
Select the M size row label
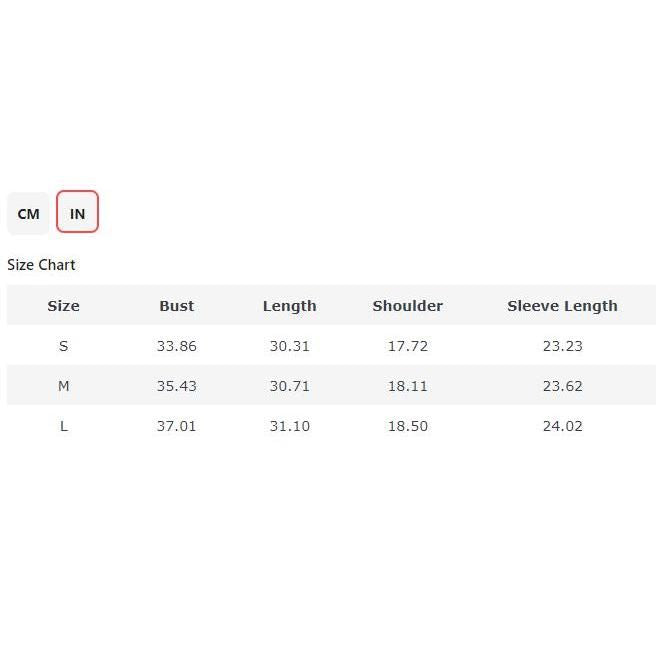coord(63,386)
